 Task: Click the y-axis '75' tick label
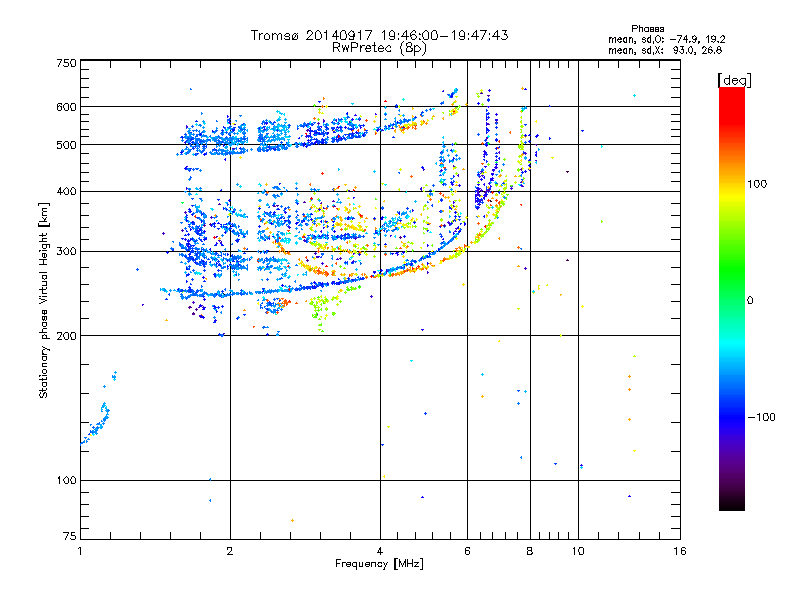[70, 536]
